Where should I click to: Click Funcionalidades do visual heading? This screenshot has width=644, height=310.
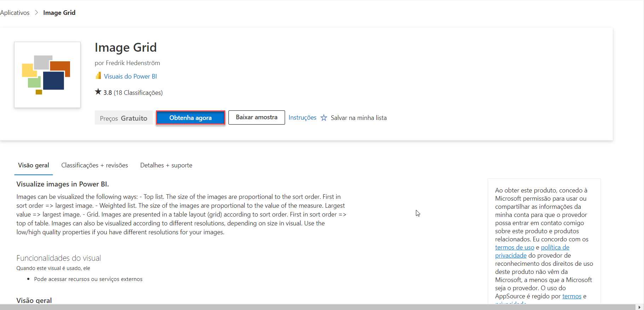point(59,258)
